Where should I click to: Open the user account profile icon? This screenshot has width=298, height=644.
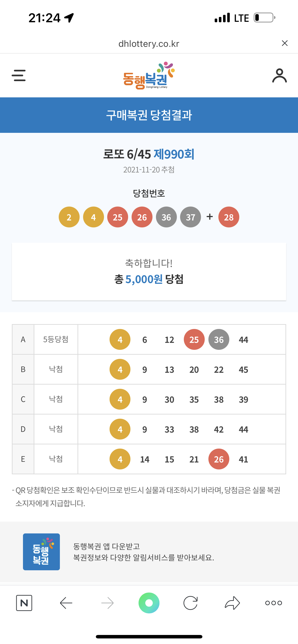point(279,76)
